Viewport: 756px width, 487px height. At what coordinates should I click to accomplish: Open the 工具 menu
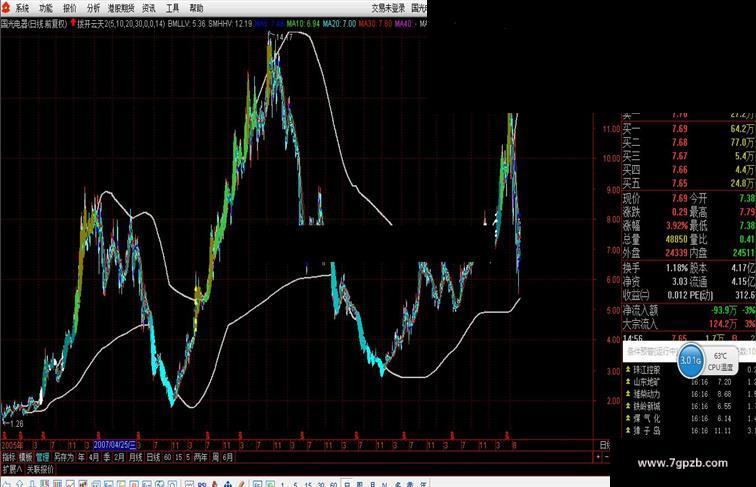172,8
